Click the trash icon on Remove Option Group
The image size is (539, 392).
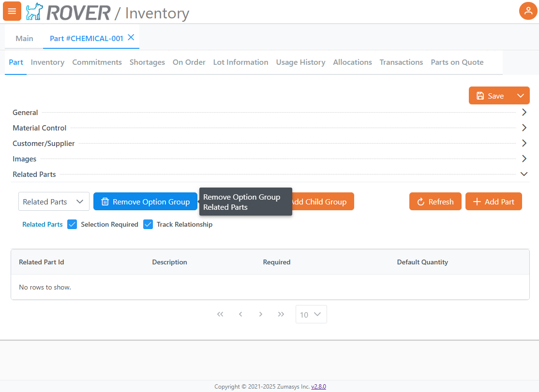click(105, 202)
